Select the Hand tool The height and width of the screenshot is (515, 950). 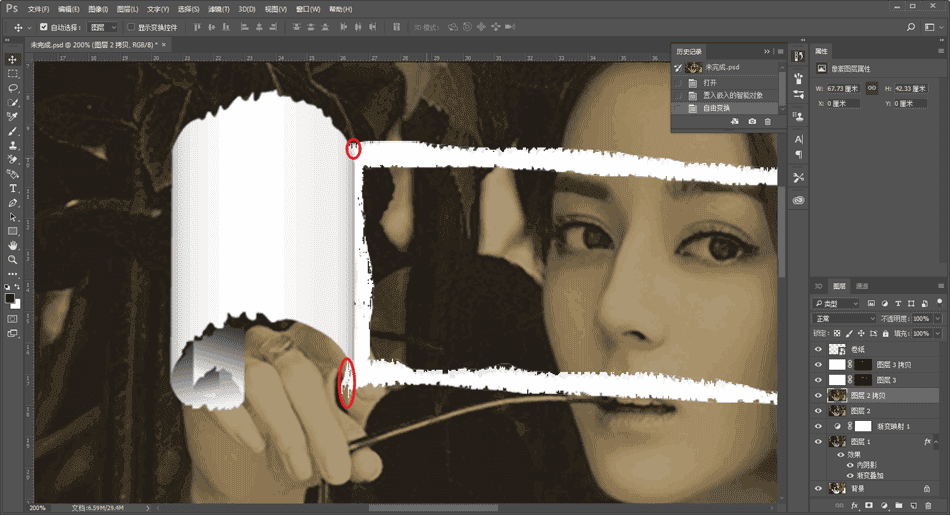[x=13, y=245]
